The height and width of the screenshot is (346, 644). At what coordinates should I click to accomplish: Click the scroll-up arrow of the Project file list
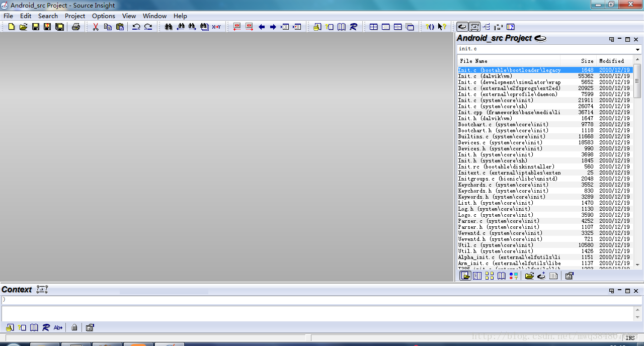[x=637, y=60]
